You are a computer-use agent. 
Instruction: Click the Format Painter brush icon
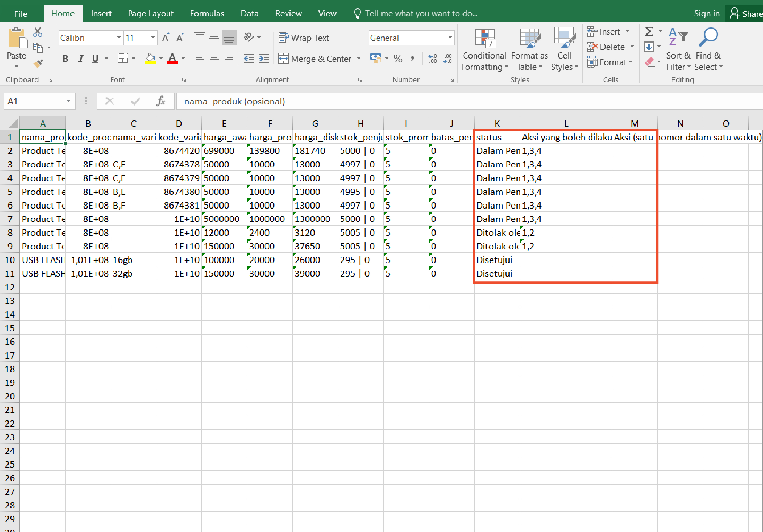[x=38, y=63]
